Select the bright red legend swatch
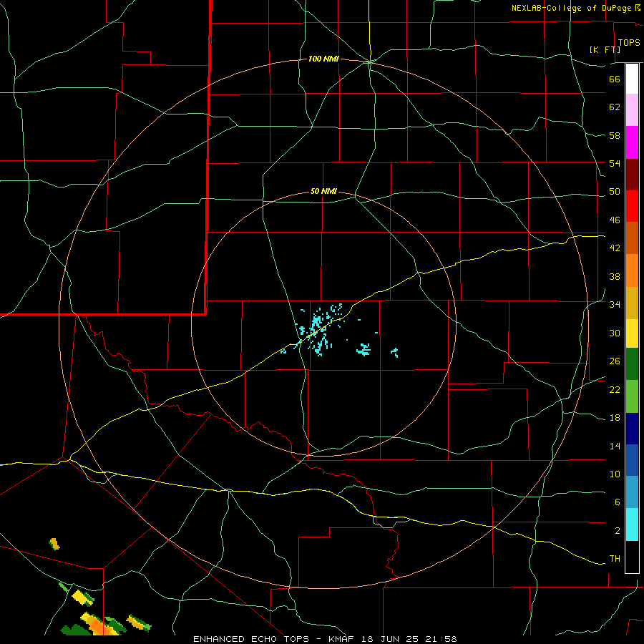This screenshot has width=644, height=644. (632, 206)
